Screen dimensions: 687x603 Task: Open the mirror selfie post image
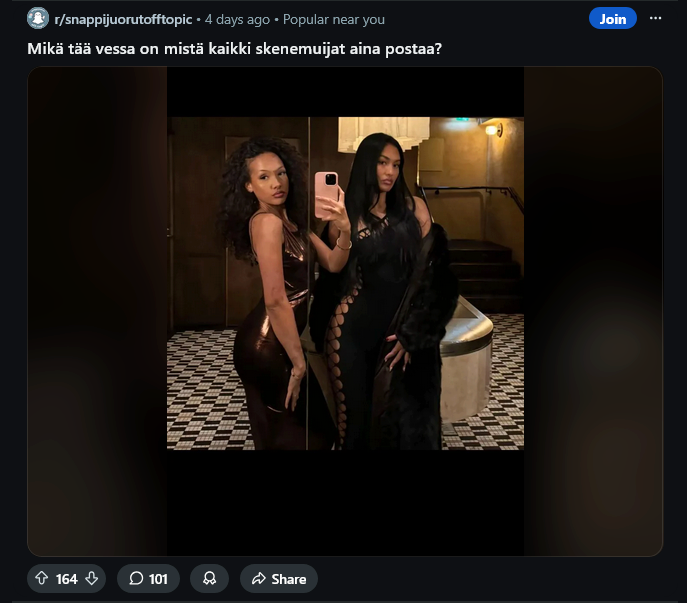[345, 283]
